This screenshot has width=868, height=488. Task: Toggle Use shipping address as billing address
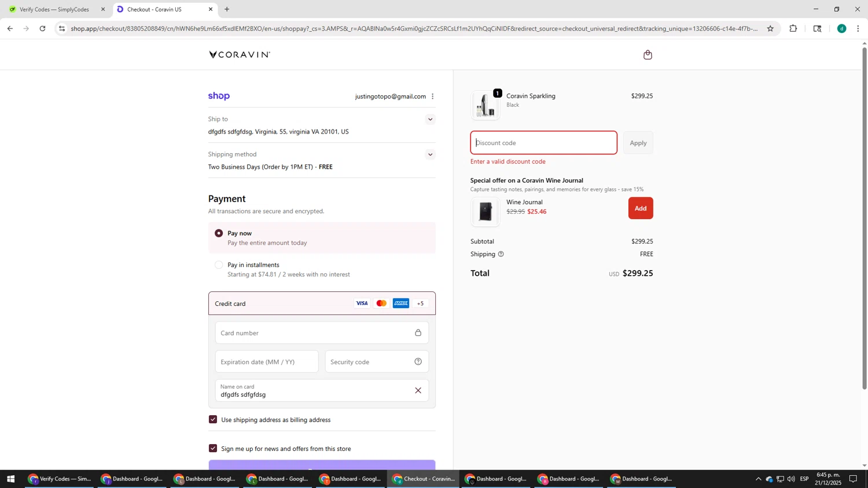pos(213,420)
